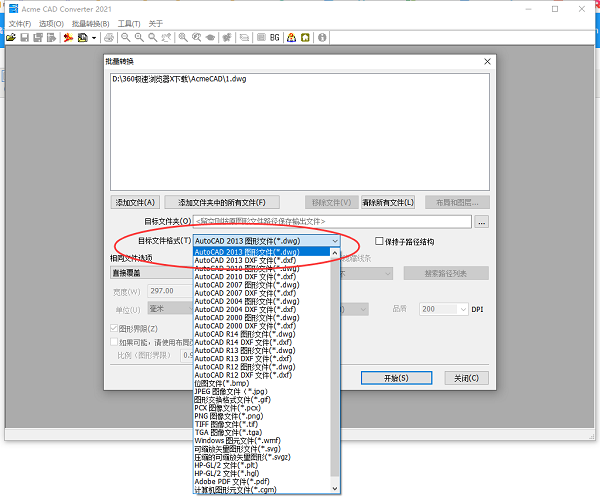This screenshot has width=600, height=497.
Task: Open the arrow next to batch convert icon
Action: click(x=93, y=38)
